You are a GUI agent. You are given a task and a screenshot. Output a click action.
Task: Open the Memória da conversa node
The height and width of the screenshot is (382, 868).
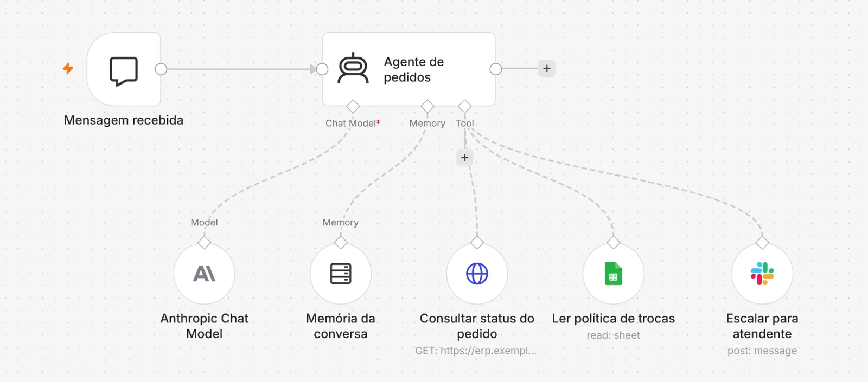click(341, 274)
